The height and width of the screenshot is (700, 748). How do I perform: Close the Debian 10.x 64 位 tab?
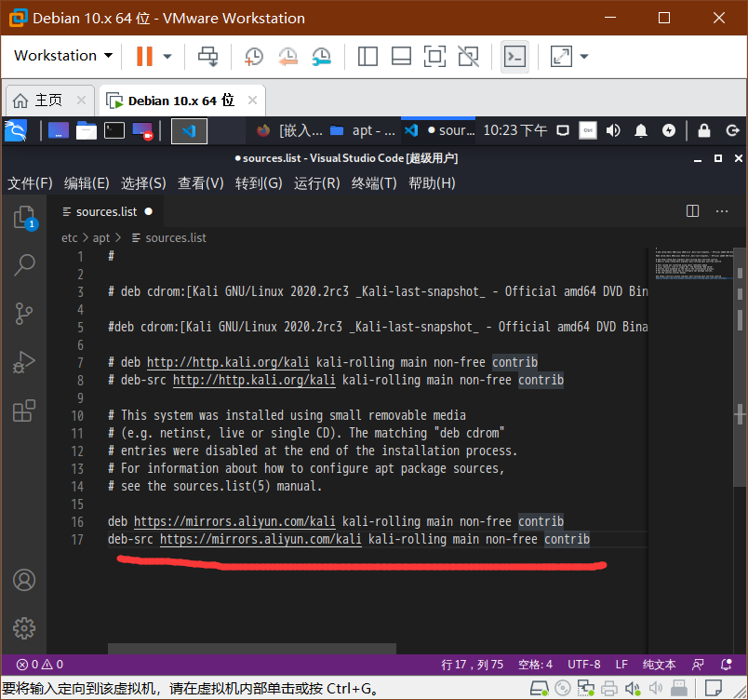[252, 101]
